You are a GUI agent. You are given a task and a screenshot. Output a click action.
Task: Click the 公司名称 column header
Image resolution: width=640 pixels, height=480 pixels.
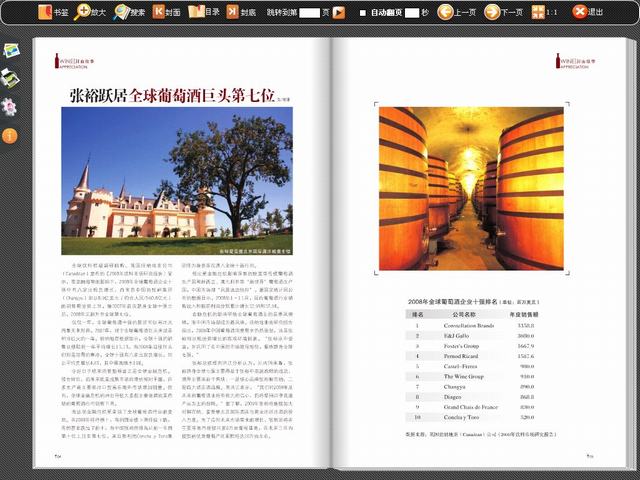click(464, 314)
